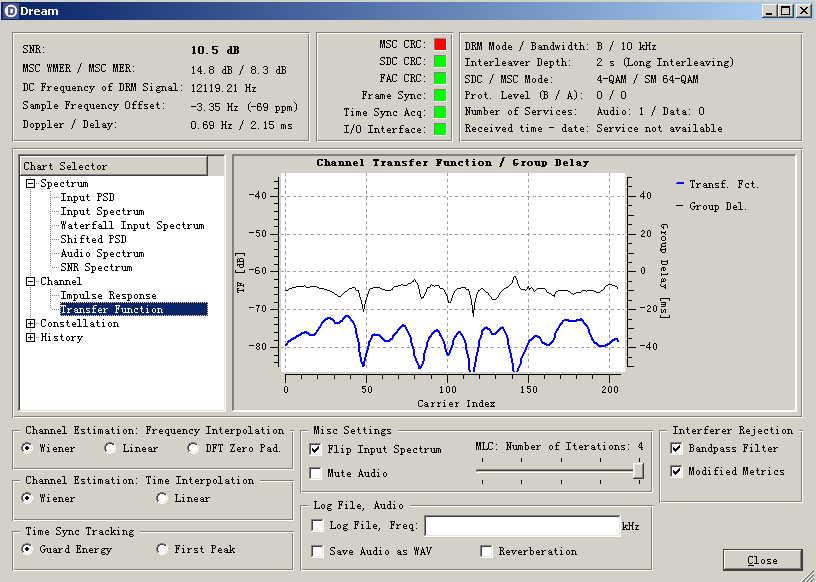Click the Log File frequency input field
This screenshot has width=816, height=582.
coord(522,526)
